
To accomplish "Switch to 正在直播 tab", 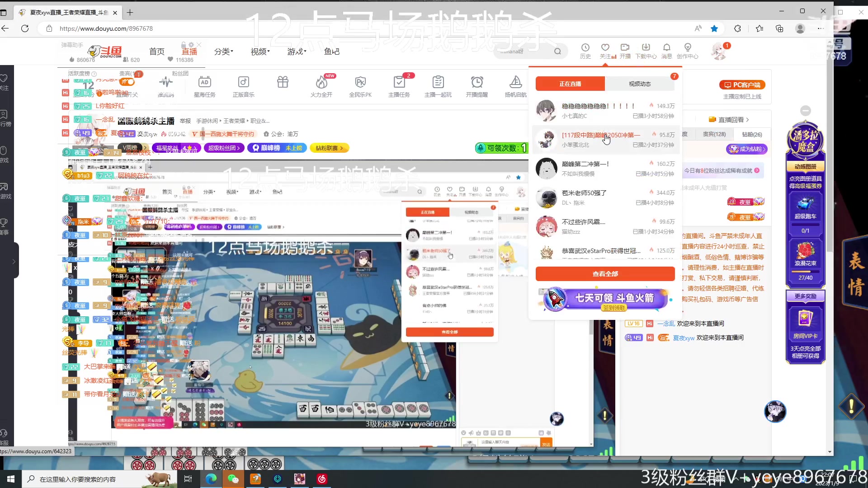I will click(x=570, y=84).
